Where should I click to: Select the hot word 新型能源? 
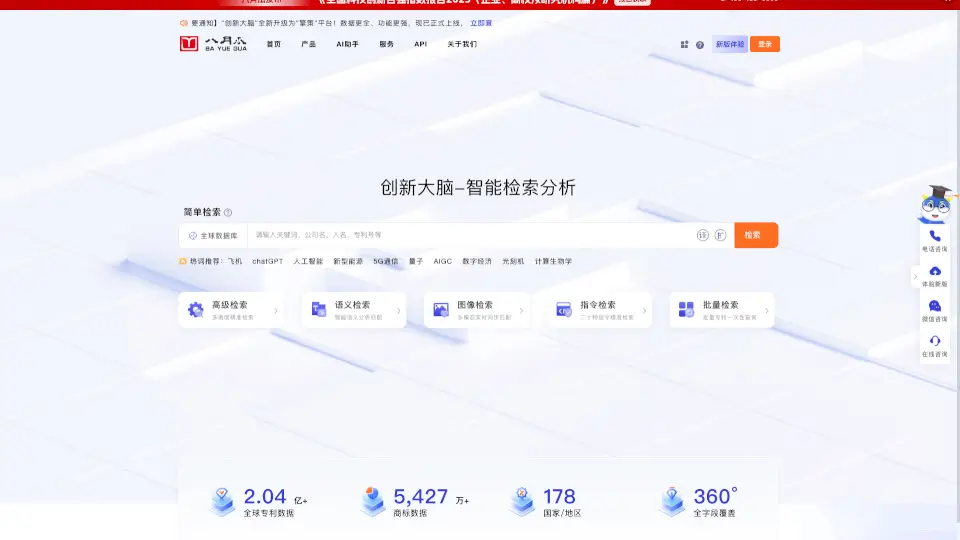tap(348, 261)
